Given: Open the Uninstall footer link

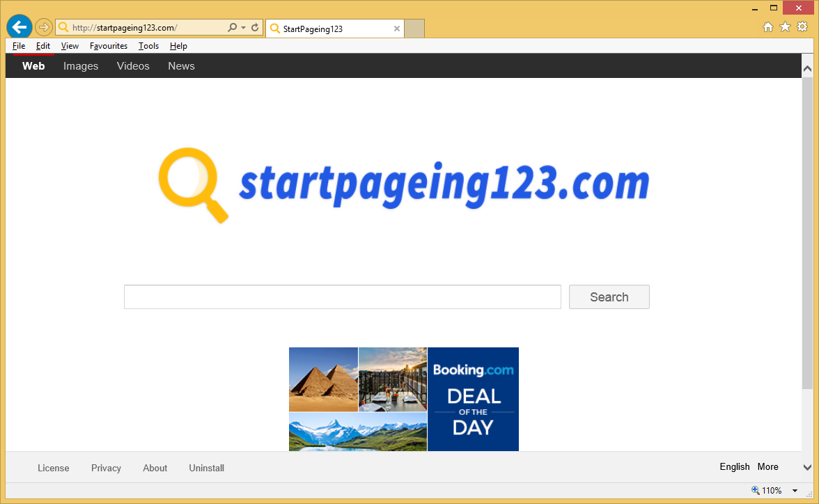Looking at the screenshot, I should coord(206,468).
